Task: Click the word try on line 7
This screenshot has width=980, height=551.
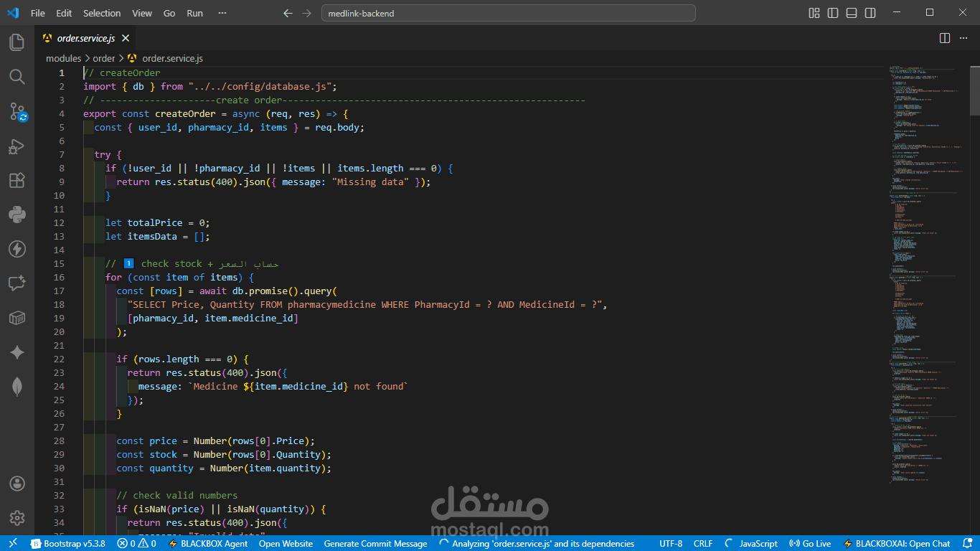Action: tap(103, 154)
